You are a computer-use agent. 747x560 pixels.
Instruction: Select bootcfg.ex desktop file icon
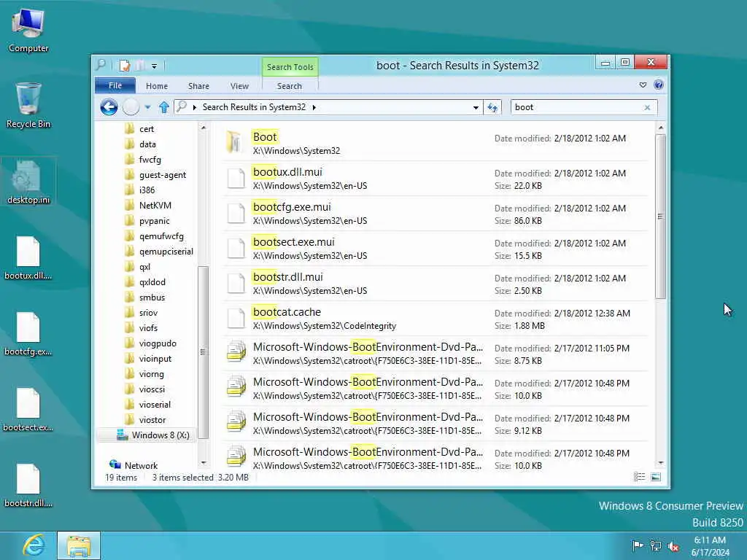(28, 334)
